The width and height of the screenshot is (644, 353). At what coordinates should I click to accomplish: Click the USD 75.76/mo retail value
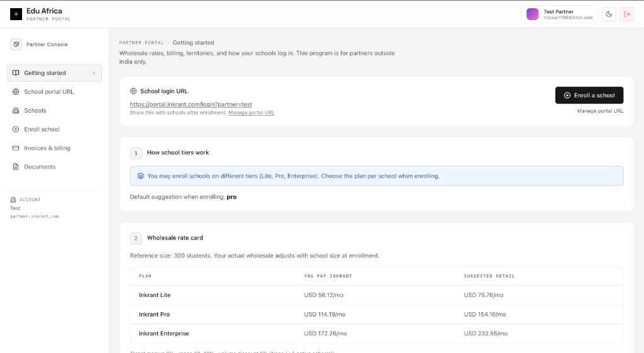[x=484, y=295]
